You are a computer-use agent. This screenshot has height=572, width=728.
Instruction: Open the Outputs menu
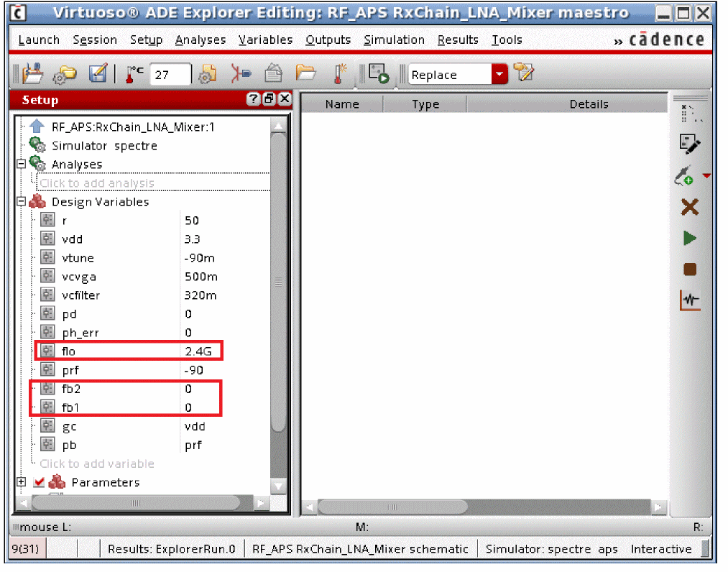tap(328, 40)
